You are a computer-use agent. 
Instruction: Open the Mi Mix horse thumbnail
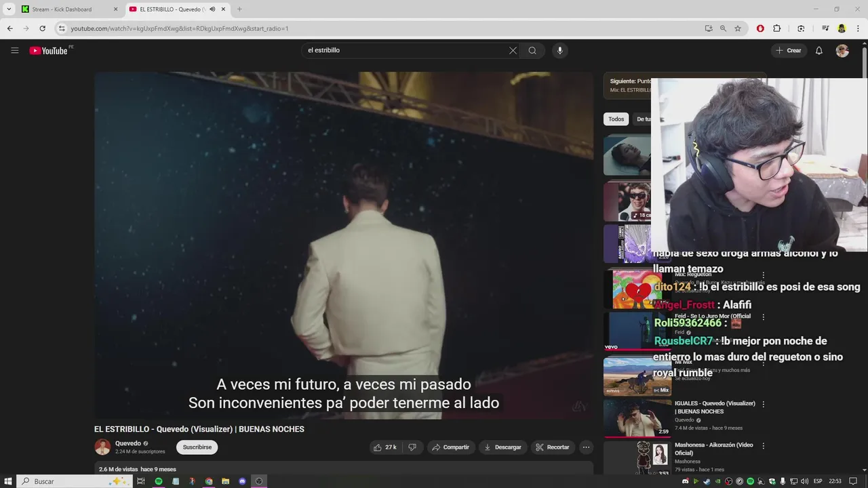tap(637, 376)
